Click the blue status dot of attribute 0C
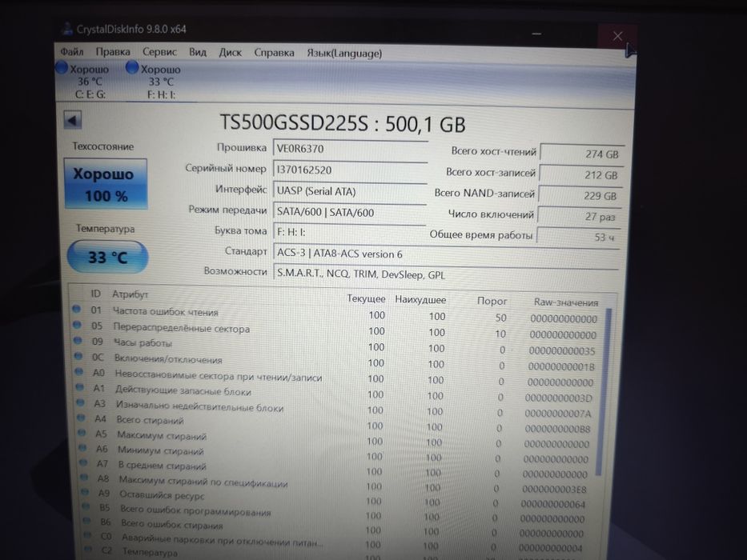 78,356
